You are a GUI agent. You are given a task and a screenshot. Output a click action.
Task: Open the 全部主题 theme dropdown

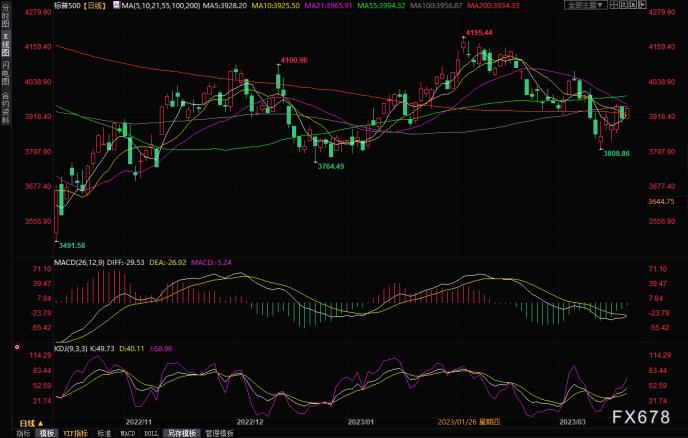[586, 5]
